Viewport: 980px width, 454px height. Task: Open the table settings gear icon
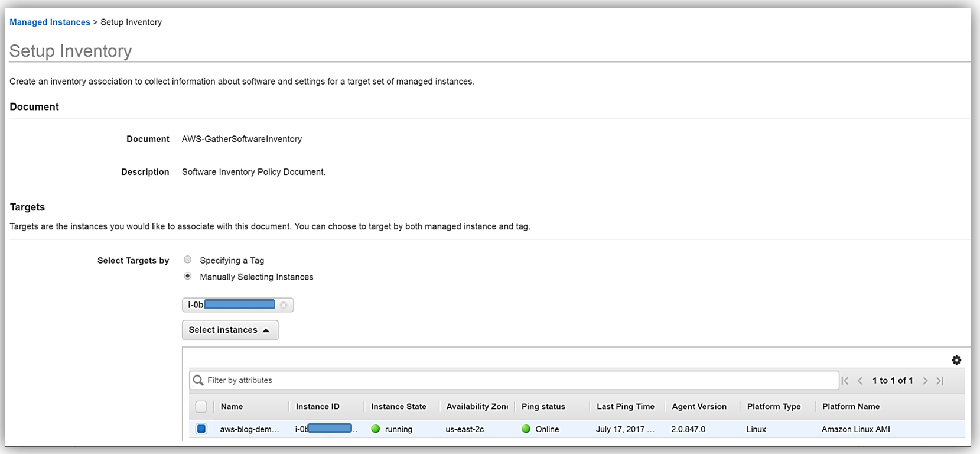coord(956,360)
